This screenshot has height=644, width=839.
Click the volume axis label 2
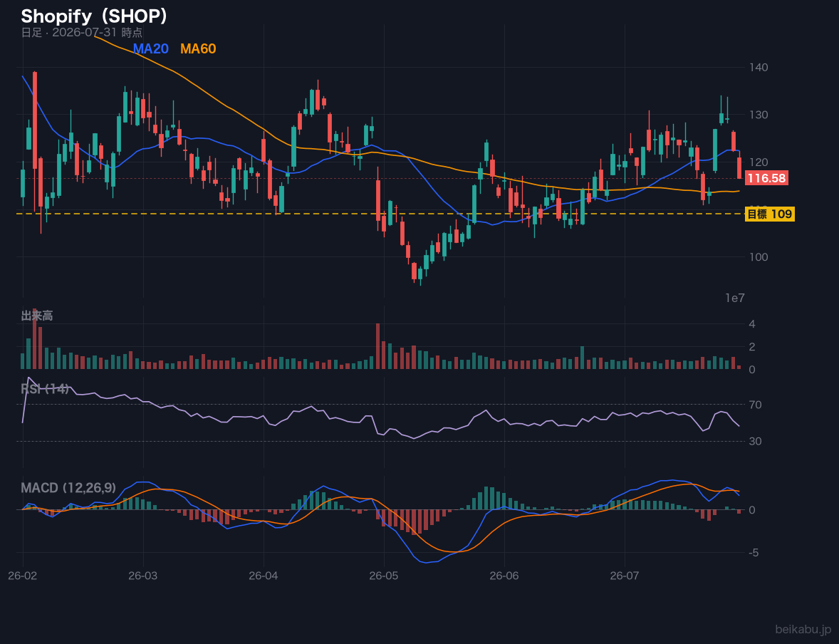tap(752, 347)
